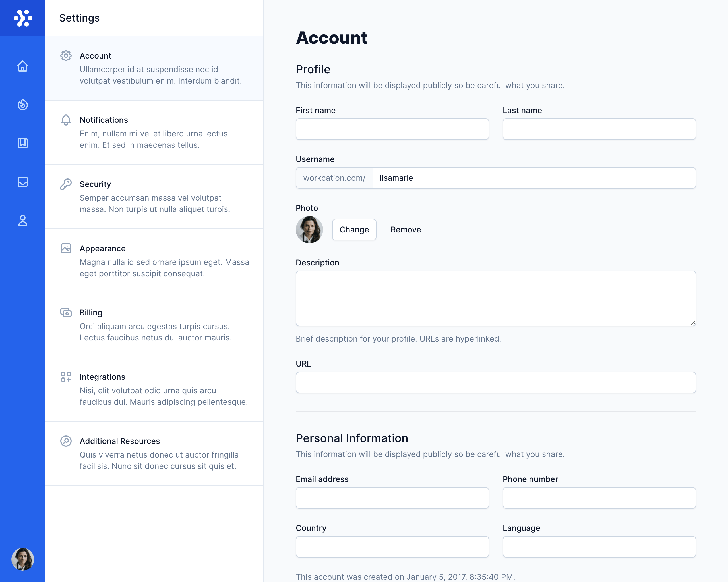The height and width of the screenshot is (582, 728).
Task: Click the Notifications bell icon
Action: coord(66,120)
